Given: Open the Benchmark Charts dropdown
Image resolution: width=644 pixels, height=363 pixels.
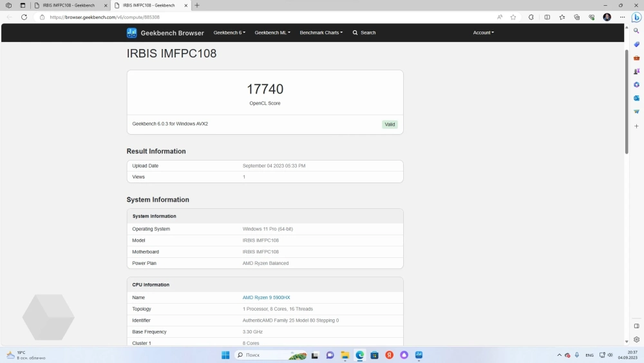Looking at the screenshot, I should click(x=321, y=33).
